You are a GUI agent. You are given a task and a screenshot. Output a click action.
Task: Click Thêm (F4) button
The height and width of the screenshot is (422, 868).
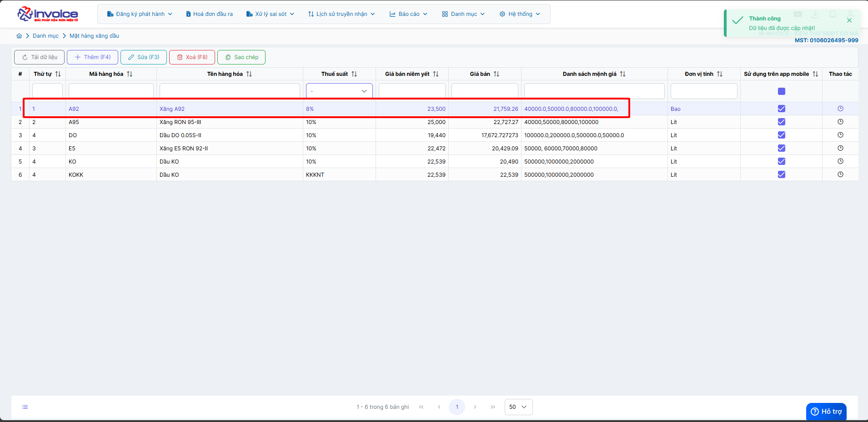pos(92,57)
